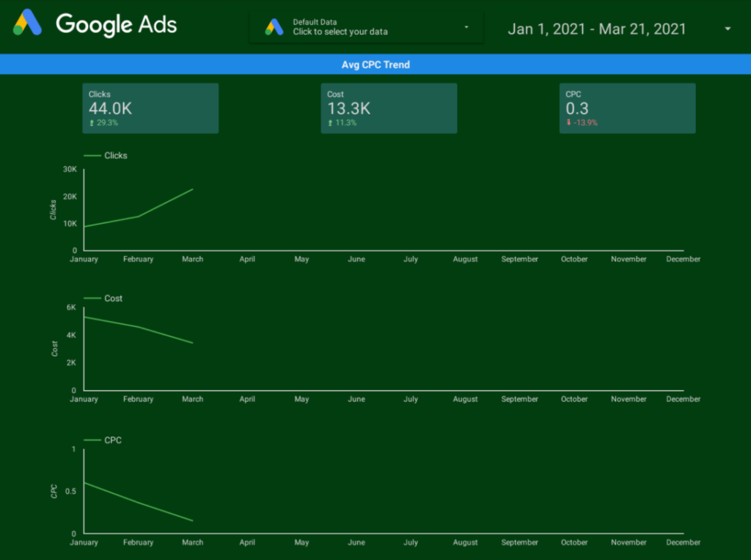The image size is (751, 560).
Task: Select the Cost 13.3K scorecard
Action: tap(389, 108)
